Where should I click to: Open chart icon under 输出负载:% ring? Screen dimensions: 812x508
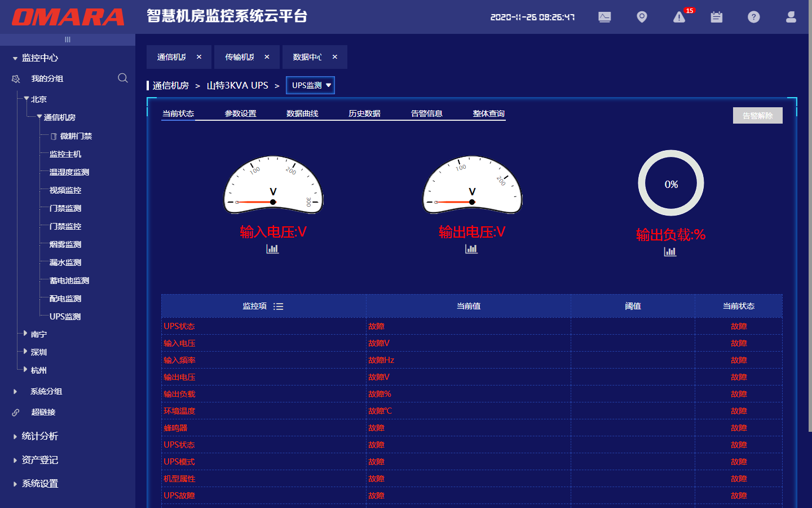coord(670,252)
